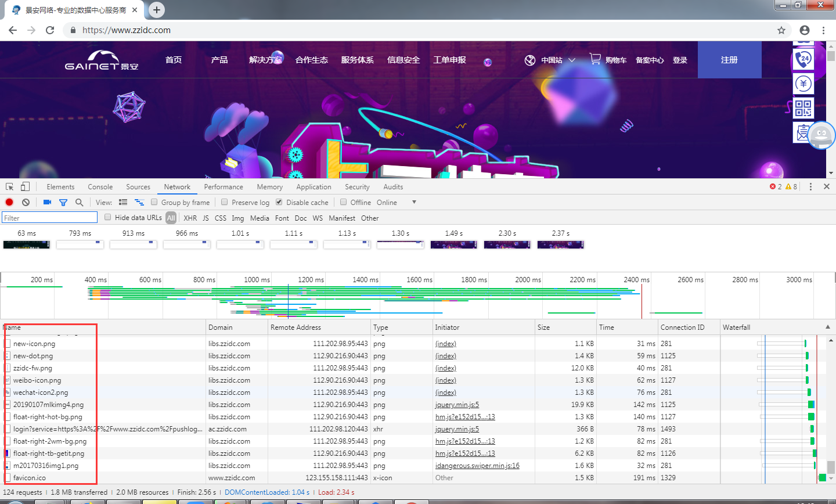Toggle the capture screenshots camera icon
This screenshot has height=504, width=836.
47,202
